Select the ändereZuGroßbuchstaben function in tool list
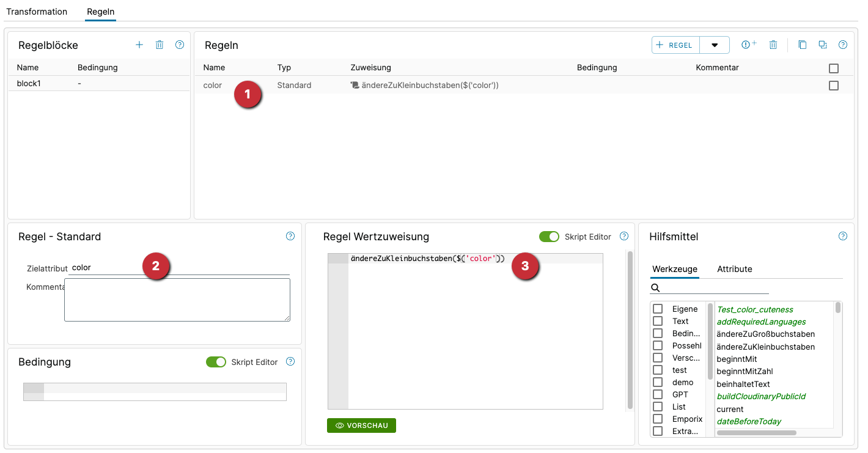 pos(765,334)
